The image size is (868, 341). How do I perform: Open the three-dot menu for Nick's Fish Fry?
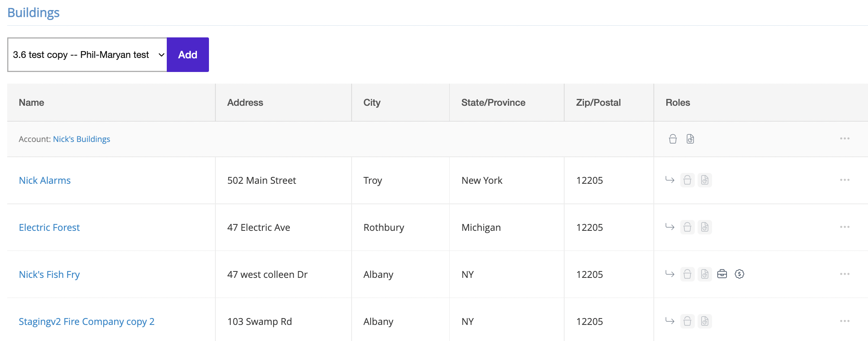pos(845,274)
